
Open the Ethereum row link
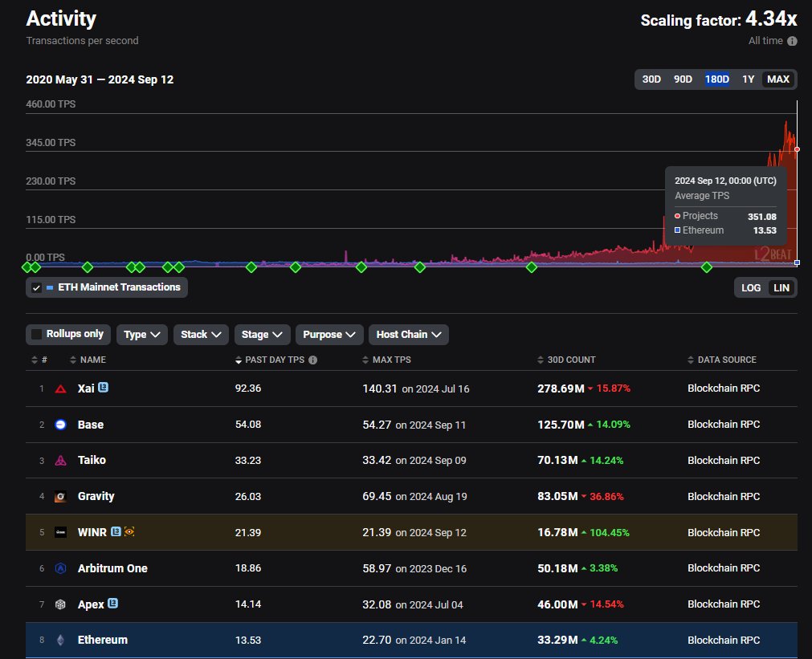(103, 641)
